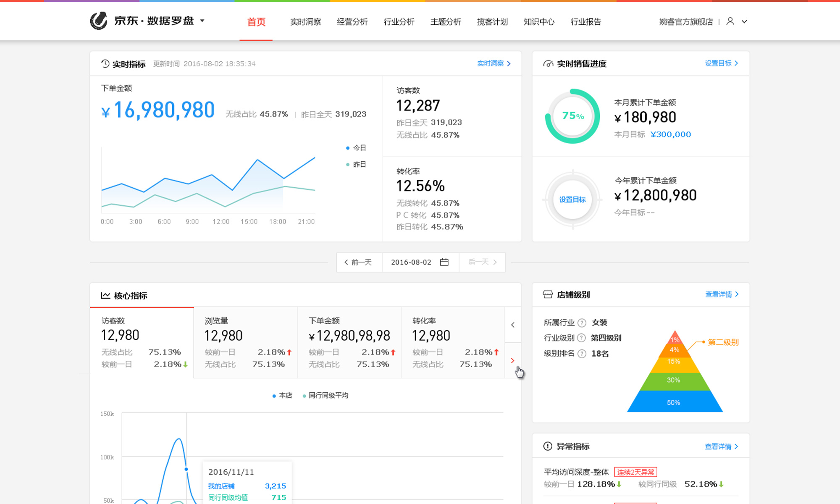This screenshot has height=504, width=840.
Task: Click the ¥300,000 monthly target value
Action: pyautogui.click(x=670, y=134)
